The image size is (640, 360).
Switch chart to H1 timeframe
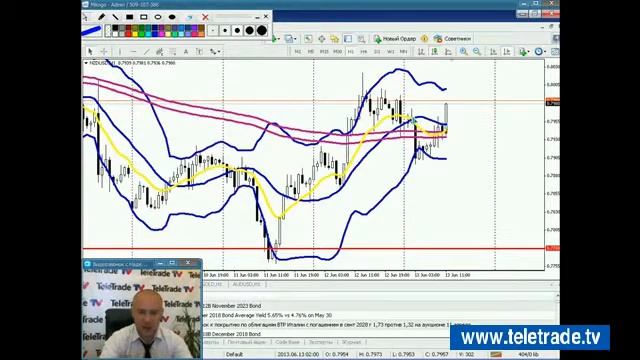click(x=351, y=51)
